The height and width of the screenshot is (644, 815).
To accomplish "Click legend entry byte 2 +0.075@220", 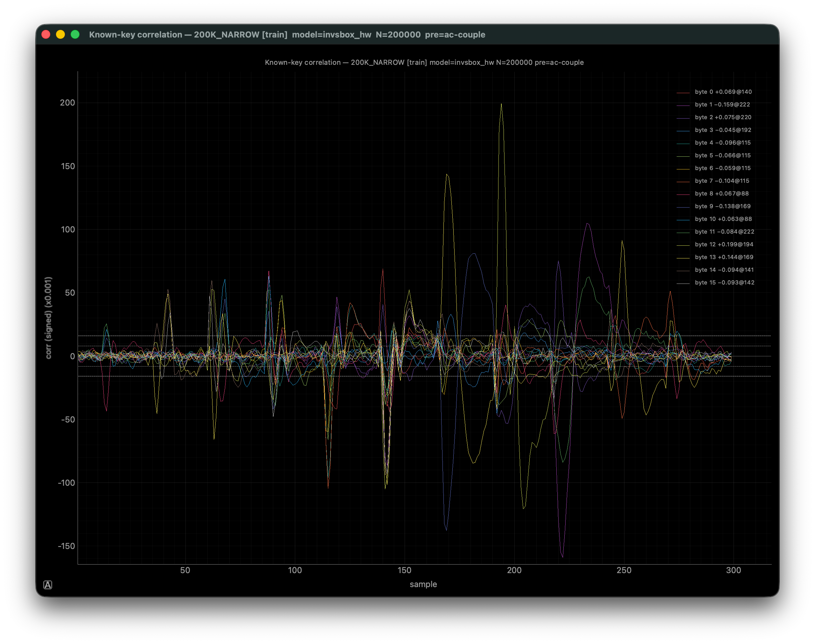I will tap(714, 117).
